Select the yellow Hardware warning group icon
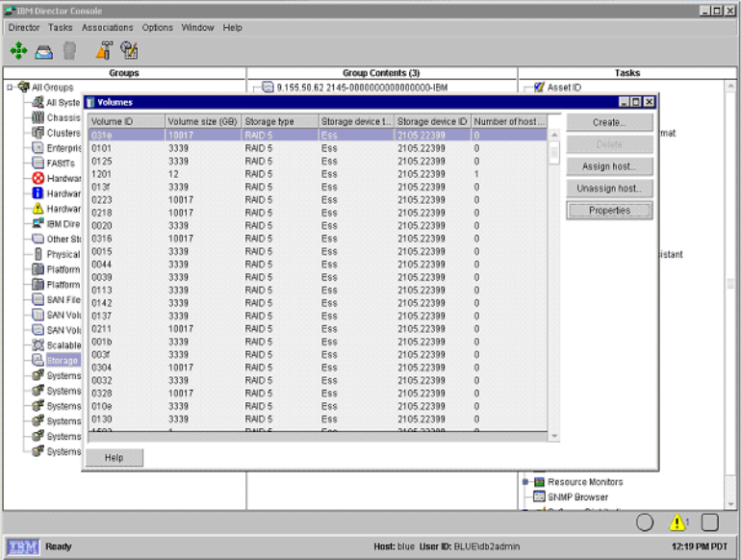Viewport: 741px width, 560px height. [x=38, y=209]
